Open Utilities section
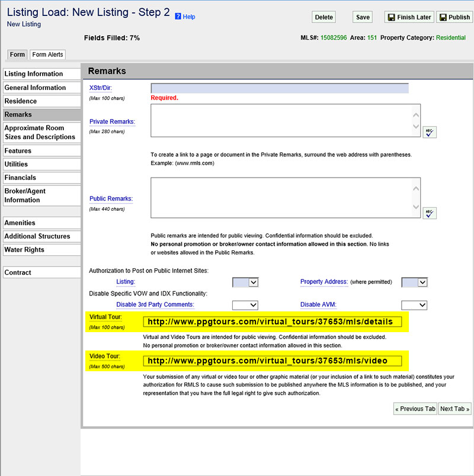This screenshot has height=476, width=474. coord(42,164)
